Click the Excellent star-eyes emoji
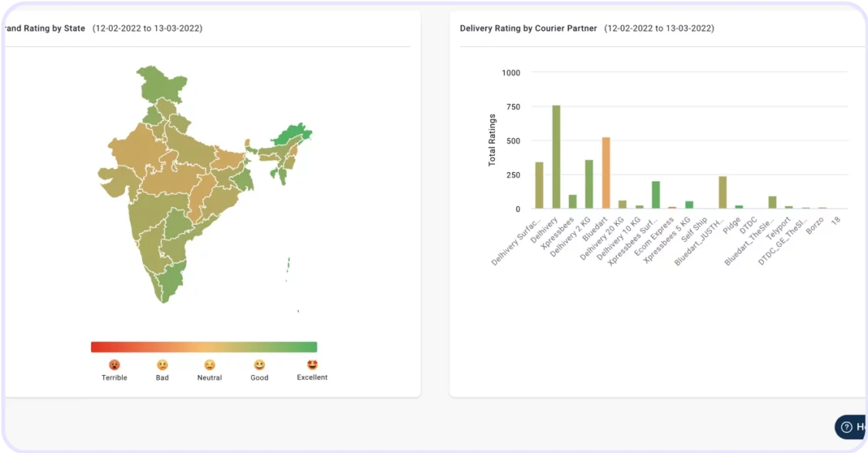Image resolution: width=868 pixels, height=453 pixels. click(312, 364)
